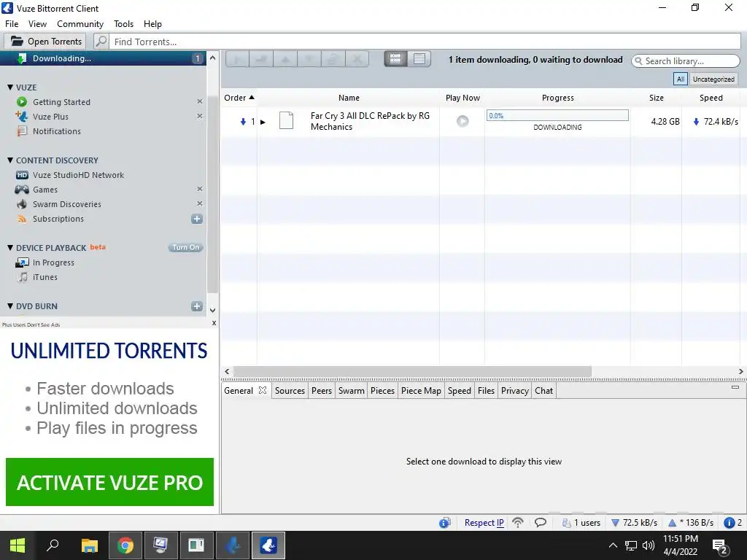Image resolution: width=747 pixels, height=560 pixels.
Task: Click the horizontal scrollbar under the torrent list
Action: coord(412,371)
